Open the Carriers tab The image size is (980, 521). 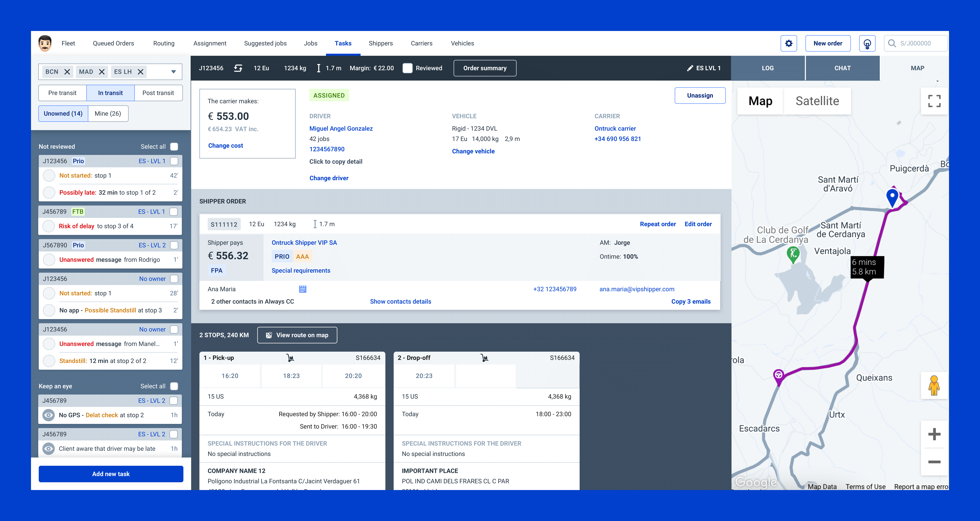[x=422, y=43]
